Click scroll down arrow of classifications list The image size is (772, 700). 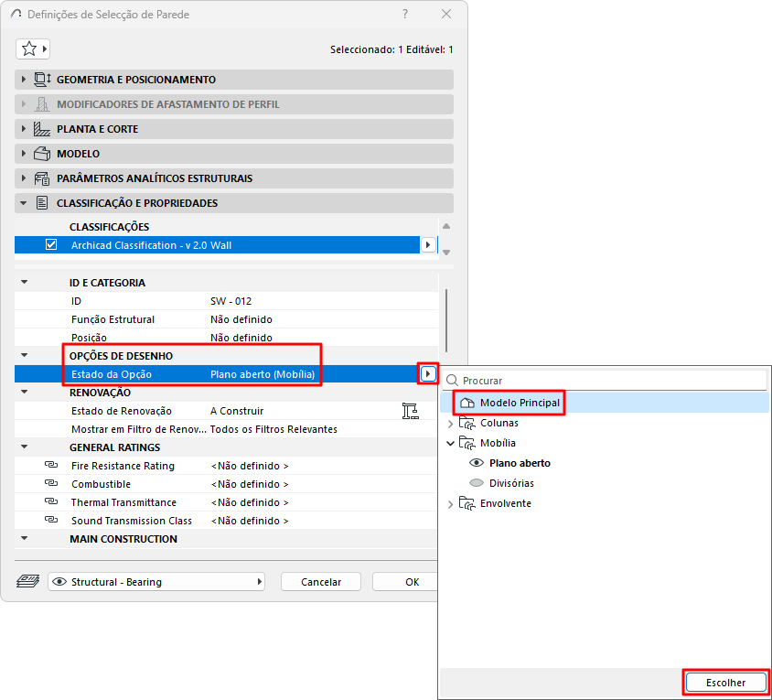(x=446, y=253)
